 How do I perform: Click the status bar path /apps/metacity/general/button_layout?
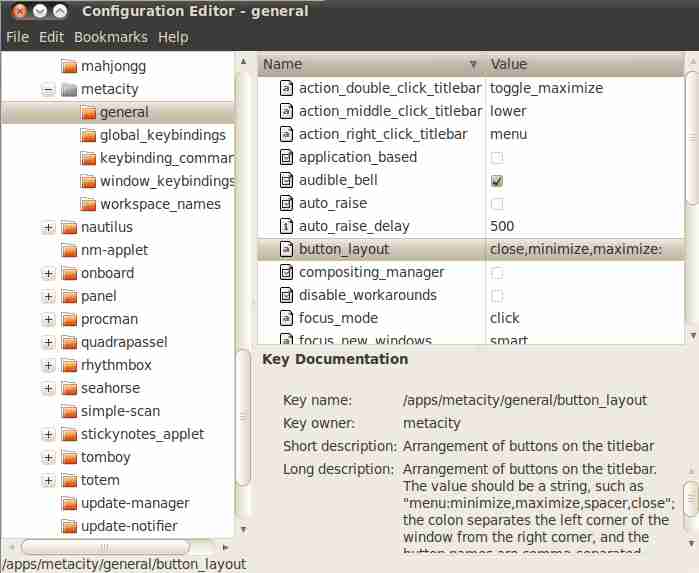(124, 564)
